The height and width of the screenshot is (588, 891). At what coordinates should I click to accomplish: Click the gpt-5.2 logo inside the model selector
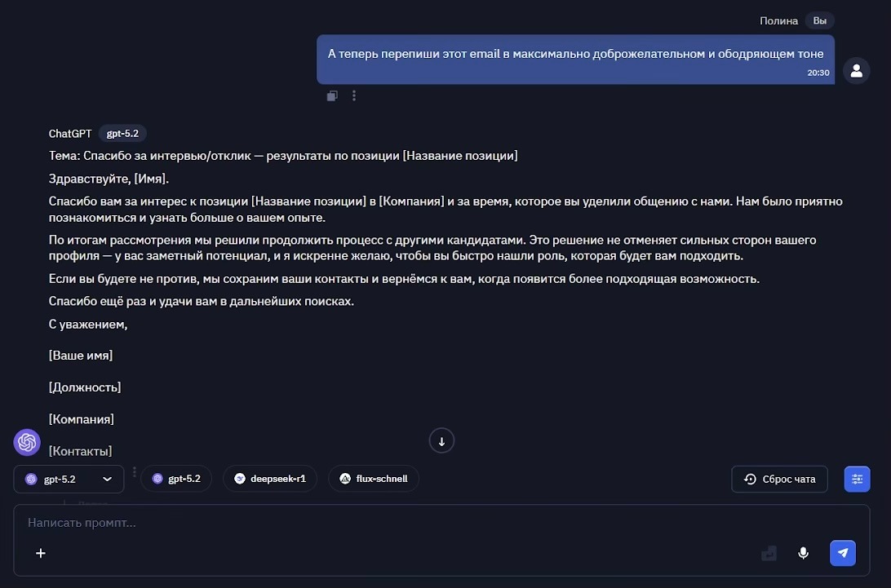coord(31,479)
